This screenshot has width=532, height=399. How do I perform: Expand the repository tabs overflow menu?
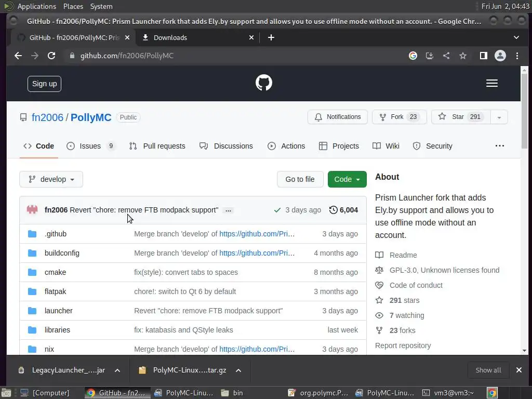[x=500, y=146]
